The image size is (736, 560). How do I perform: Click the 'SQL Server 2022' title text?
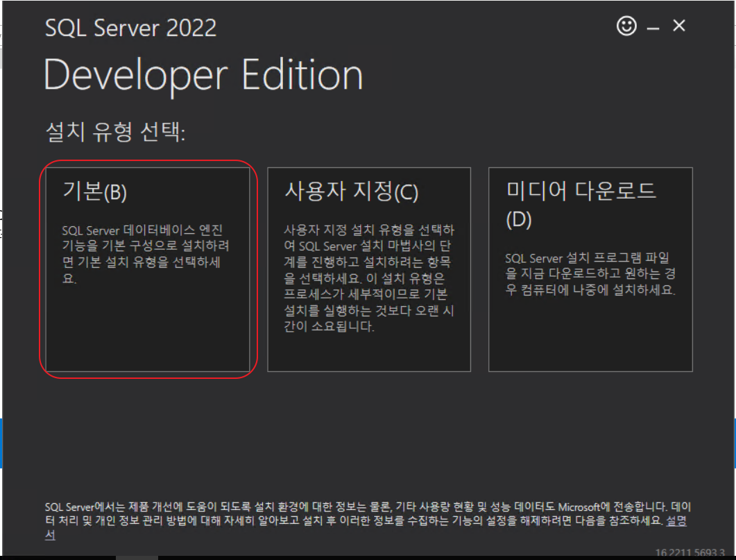[x=130, y=28]
